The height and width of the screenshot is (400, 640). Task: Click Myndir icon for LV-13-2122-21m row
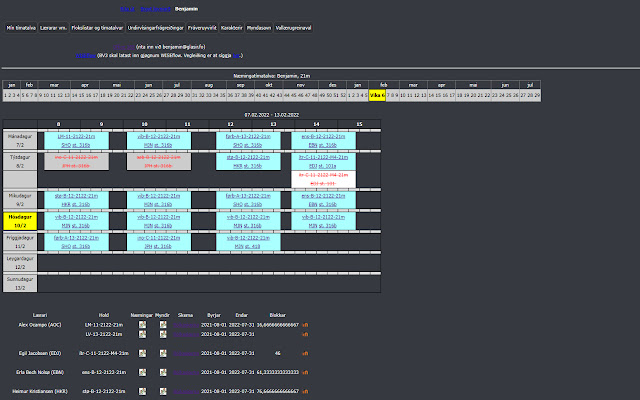tap(164, 334)
